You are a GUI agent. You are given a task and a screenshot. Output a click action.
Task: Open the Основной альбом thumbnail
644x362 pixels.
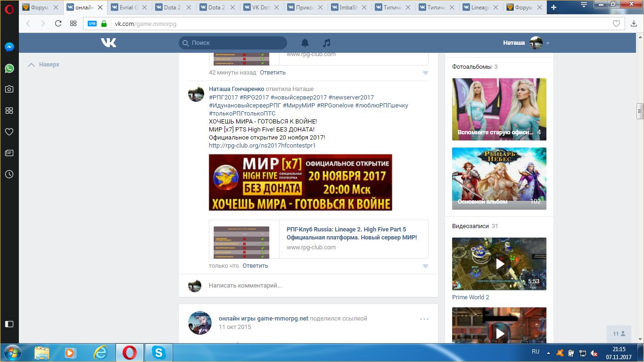click(x=499, y=179)
